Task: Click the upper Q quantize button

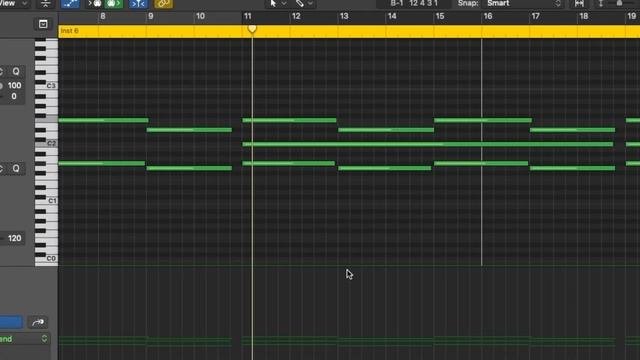Action: (x=16, y=71)
